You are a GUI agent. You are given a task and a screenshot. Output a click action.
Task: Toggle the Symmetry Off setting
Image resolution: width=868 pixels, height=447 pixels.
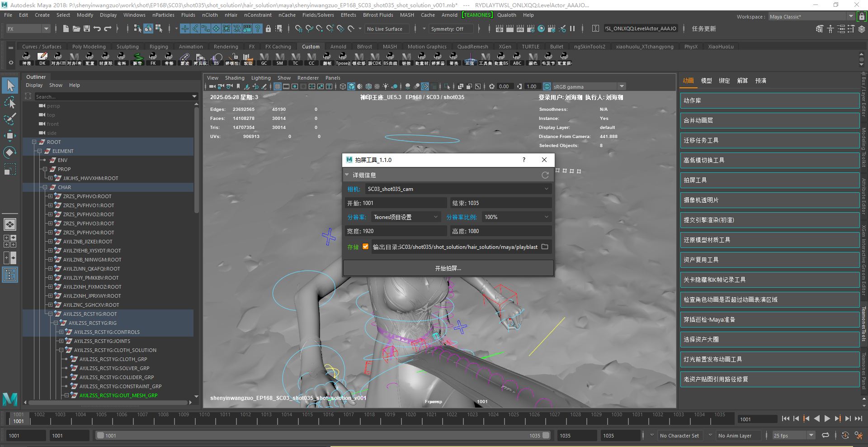coord(447,29)
